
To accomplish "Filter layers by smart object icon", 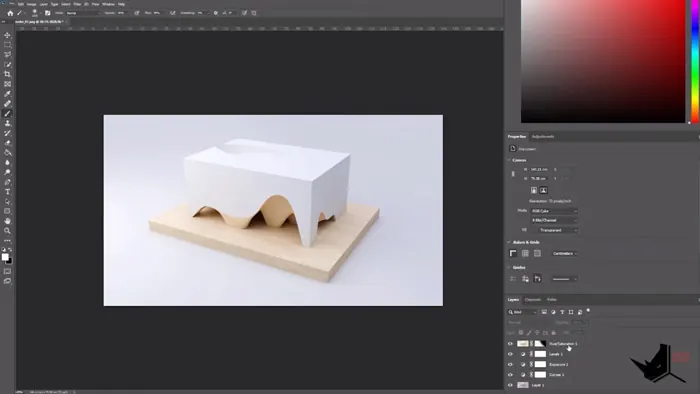I will (579, 312).
